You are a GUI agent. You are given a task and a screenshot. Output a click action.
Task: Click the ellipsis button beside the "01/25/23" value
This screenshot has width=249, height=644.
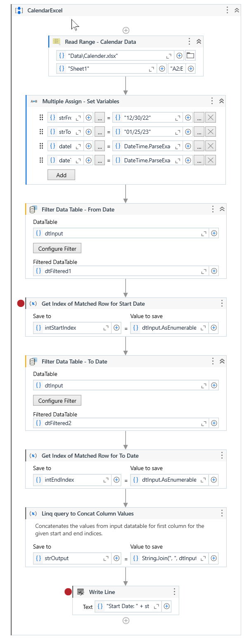point(199,132)
